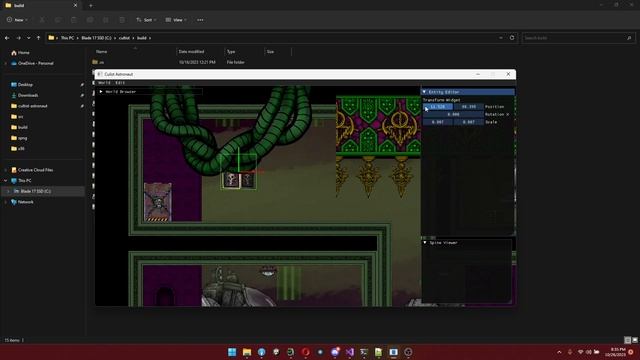
Task: Show hidden system tray icons
Action: click(559, 352)
